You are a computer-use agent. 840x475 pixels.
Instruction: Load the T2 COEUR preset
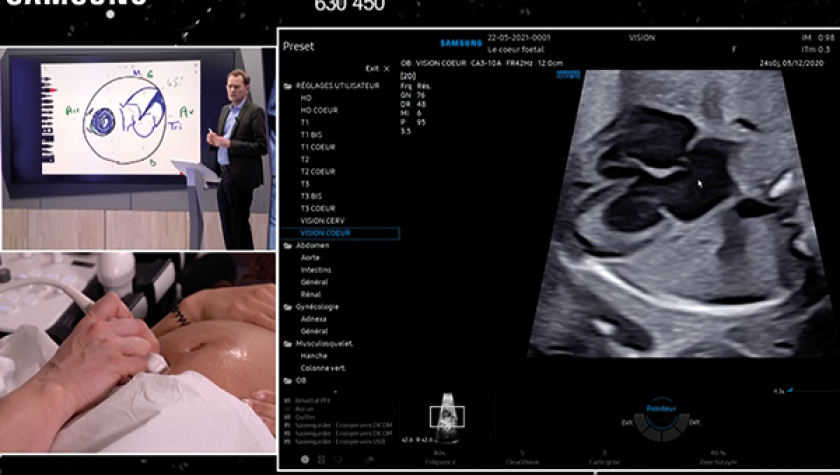318,172
